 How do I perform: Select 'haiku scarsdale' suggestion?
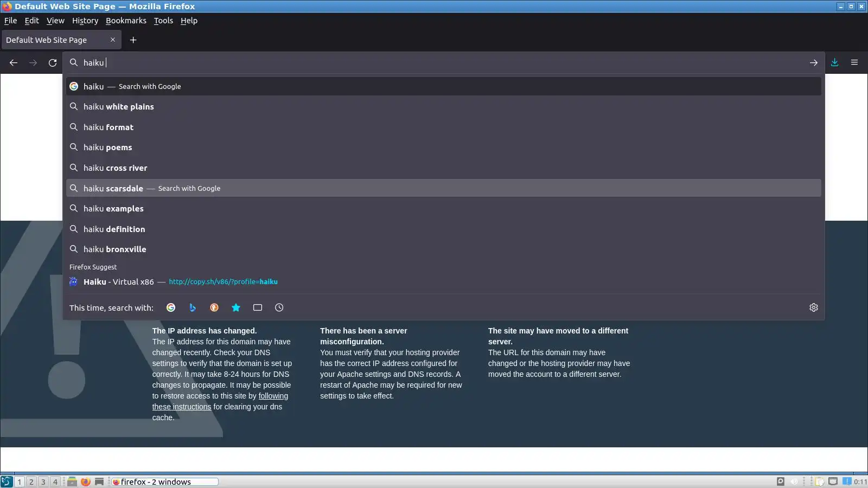(444, 188)
